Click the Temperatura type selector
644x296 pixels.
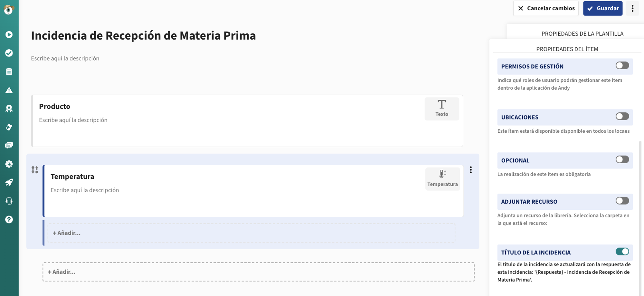[x=442, y=179]
